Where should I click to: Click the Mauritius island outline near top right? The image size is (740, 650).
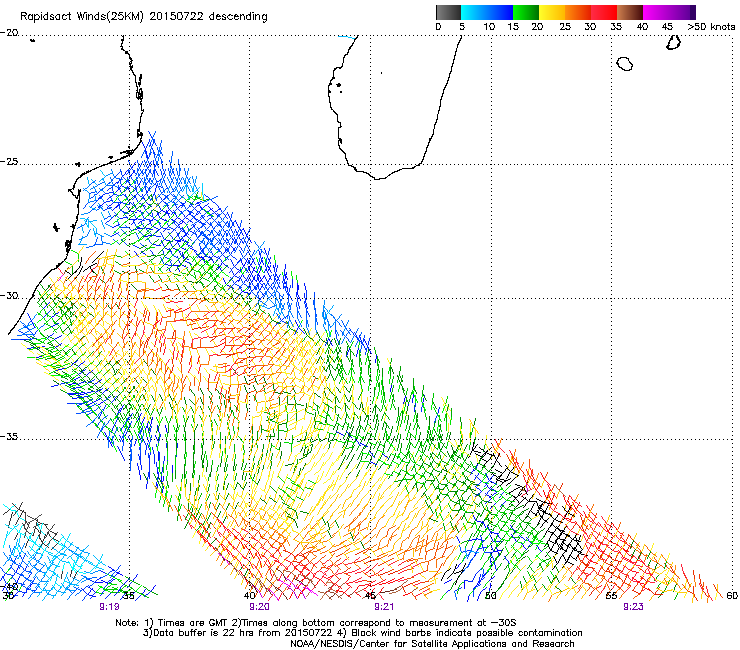tap(674, 42)
